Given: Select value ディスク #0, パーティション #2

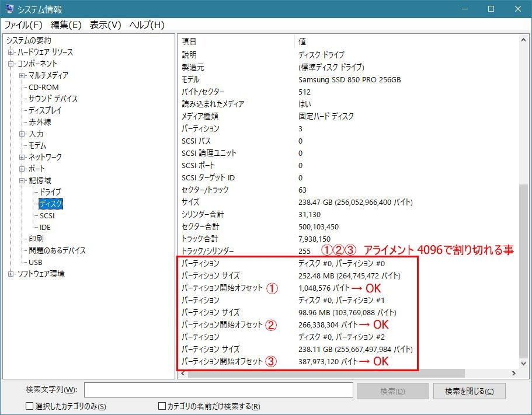Looking at the screenshot, I should point(342,337).
